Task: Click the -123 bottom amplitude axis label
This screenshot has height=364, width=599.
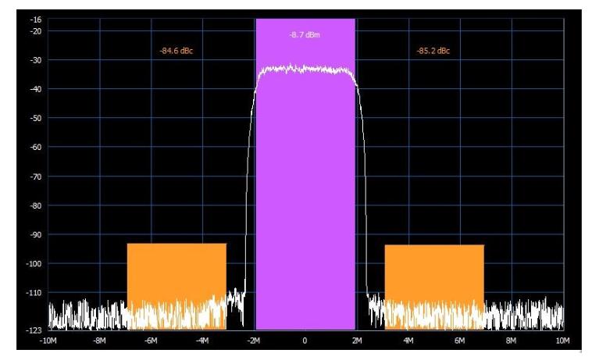Action: [x=35, y=330]
